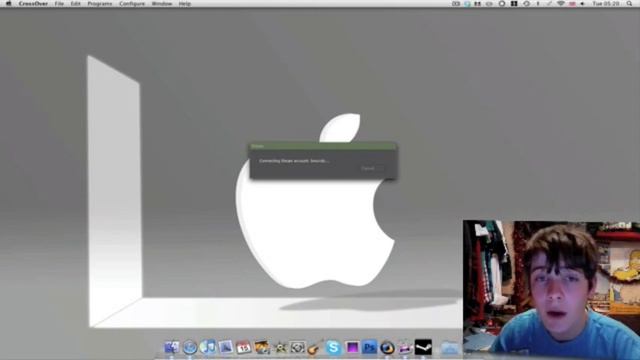Launch Photoshop from the dock
The width and height of the screenshot is (640, 360).
(369, 347)
